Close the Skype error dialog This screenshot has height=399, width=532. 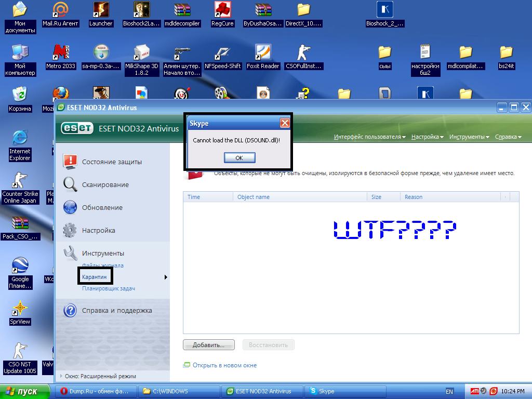click(x=285, y=123)
